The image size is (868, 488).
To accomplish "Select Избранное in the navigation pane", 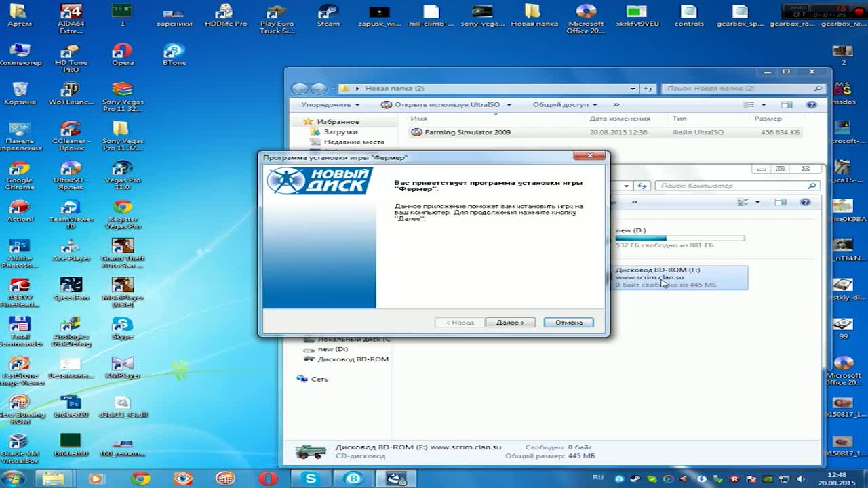I will point(338,122).
